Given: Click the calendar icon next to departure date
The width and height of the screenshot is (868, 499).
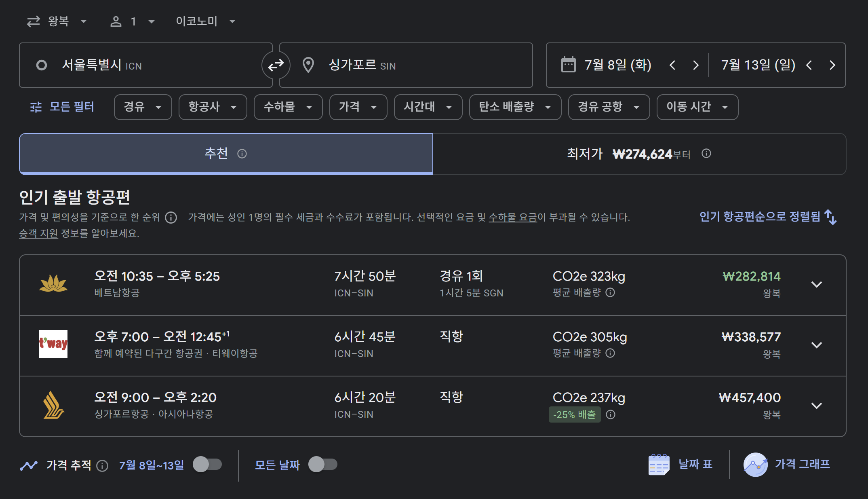Looking at the screenshot, I should (x=569, y=65).
